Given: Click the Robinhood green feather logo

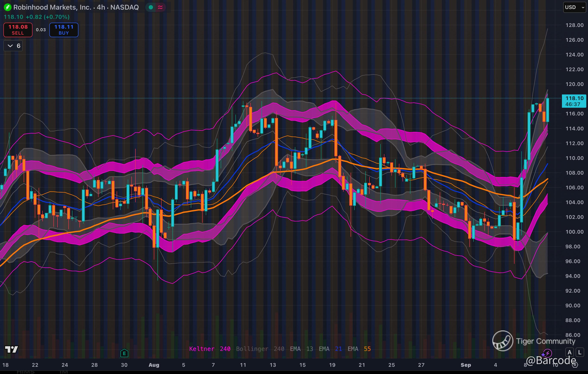Looking at the screenshot, I should [7, 7].
